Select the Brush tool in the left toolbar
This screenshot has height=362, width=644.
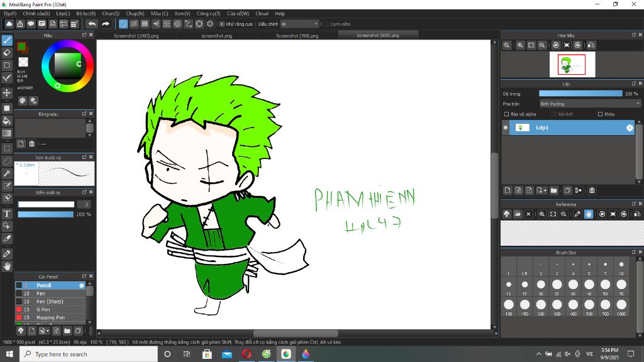(x=7, y=40)
